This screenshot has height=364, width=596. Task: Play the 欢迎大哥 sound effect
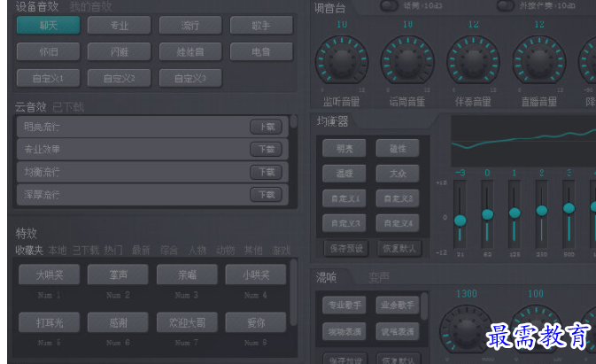187,322
